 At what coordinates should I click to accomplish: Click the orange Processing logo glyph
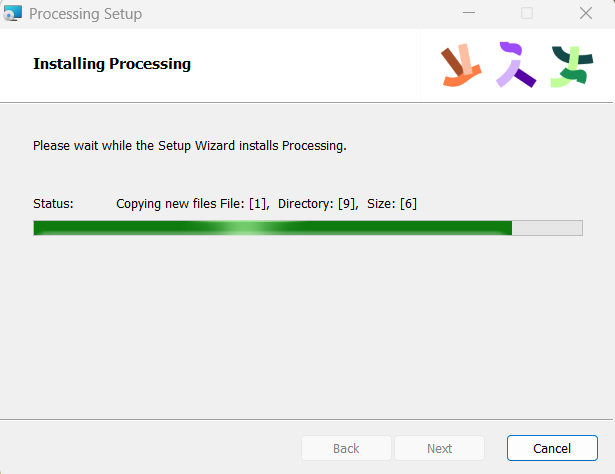[461, 65]
